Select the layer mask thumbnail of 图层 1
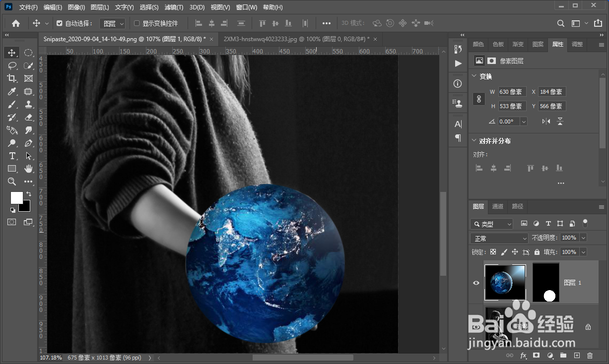Screen dimensions: 609x364 click(546, 282)
